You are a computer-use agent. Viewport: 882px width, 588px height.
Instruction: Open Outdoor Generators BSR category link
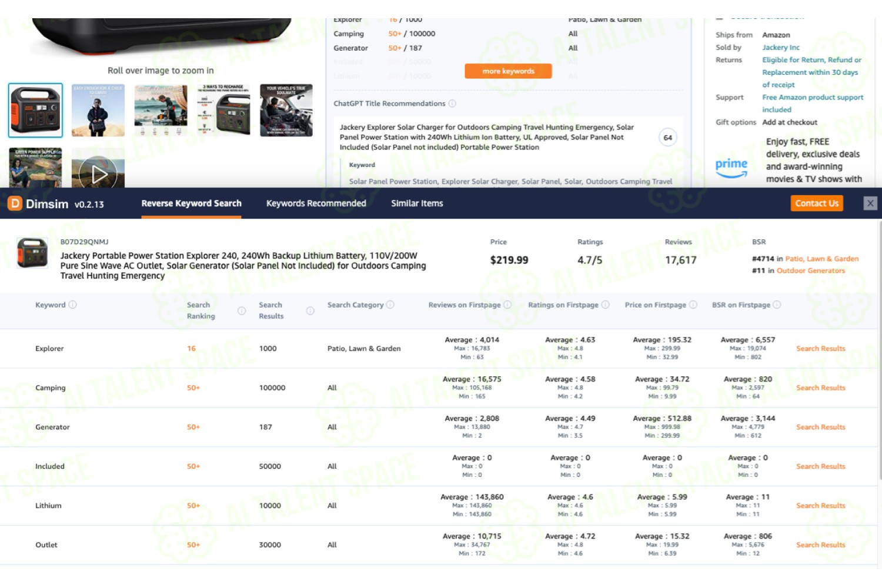click(810, 270)
